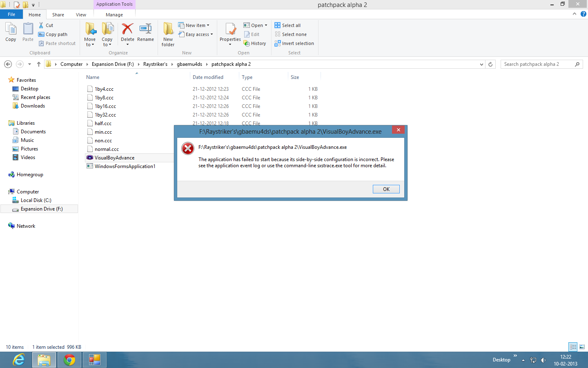The image size is (588, 368).
Task: Select the VisualBoyAdvance file
Action: [x=114, y=157]
